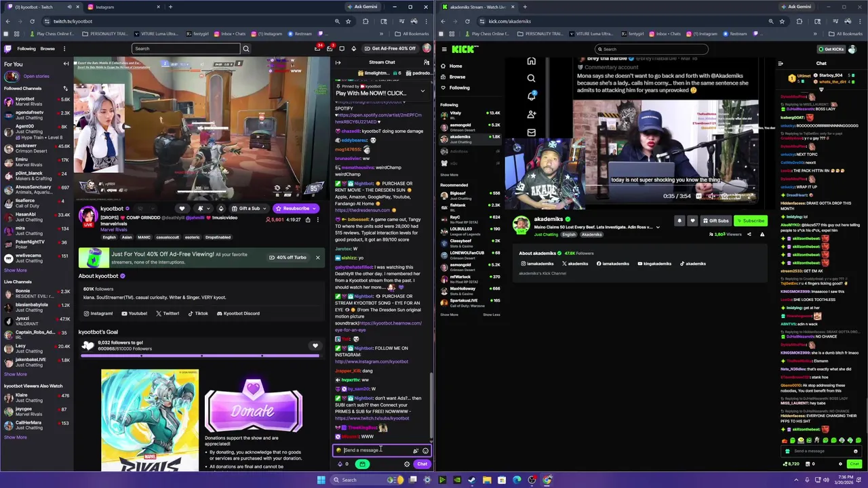Click Marvel Rivals category link under stream title

114,230
